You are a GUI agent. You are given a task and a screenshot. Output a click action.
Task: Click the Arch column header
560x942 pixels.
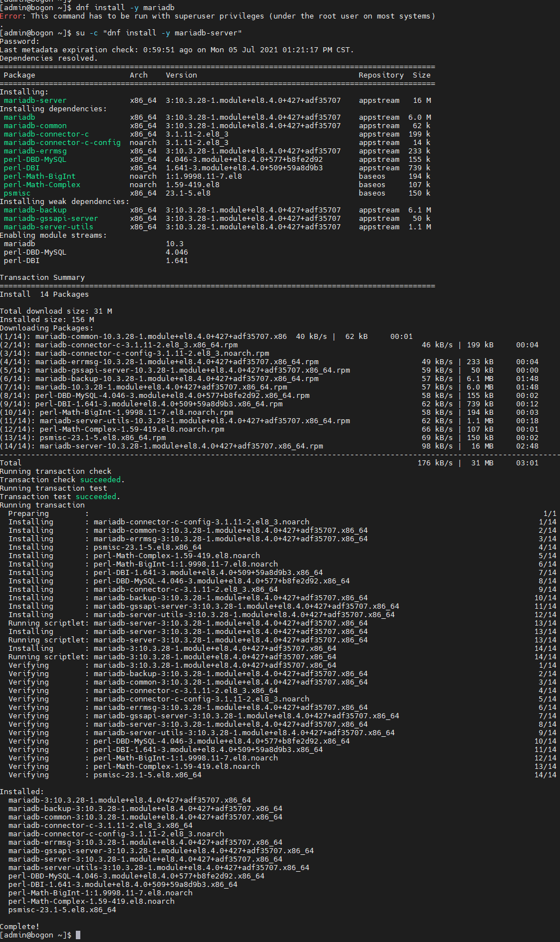click(x=139, y=75)
